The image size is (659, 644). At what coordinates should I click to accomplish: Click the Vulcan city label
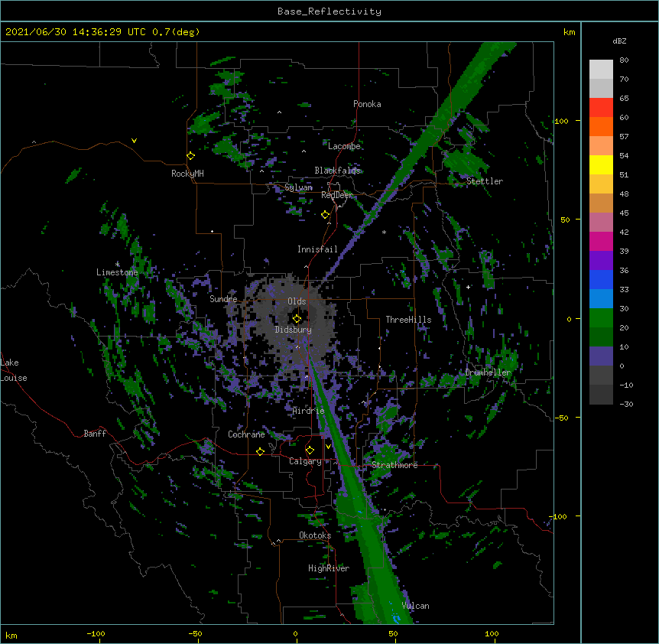(415, 606)
